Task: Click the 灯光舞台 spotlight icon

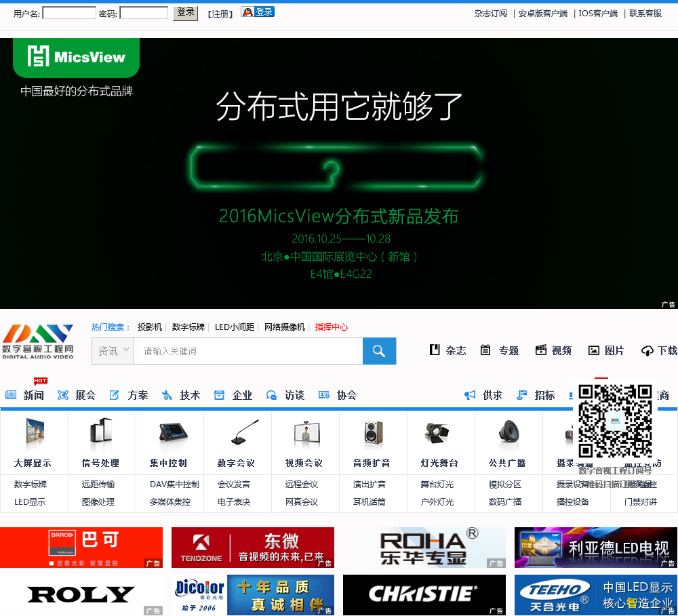Action: pos(437,433)
